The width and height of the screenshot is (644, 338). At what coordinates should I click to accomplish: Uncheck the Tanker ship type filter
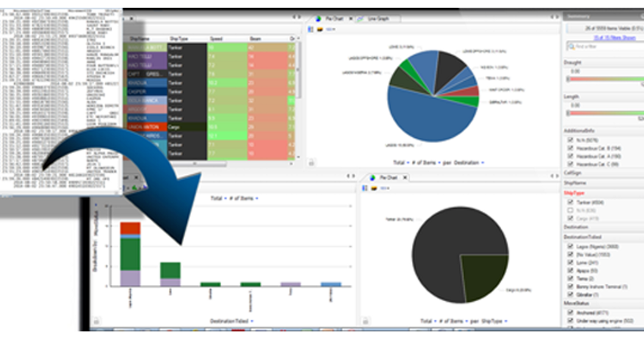(570, 202)
